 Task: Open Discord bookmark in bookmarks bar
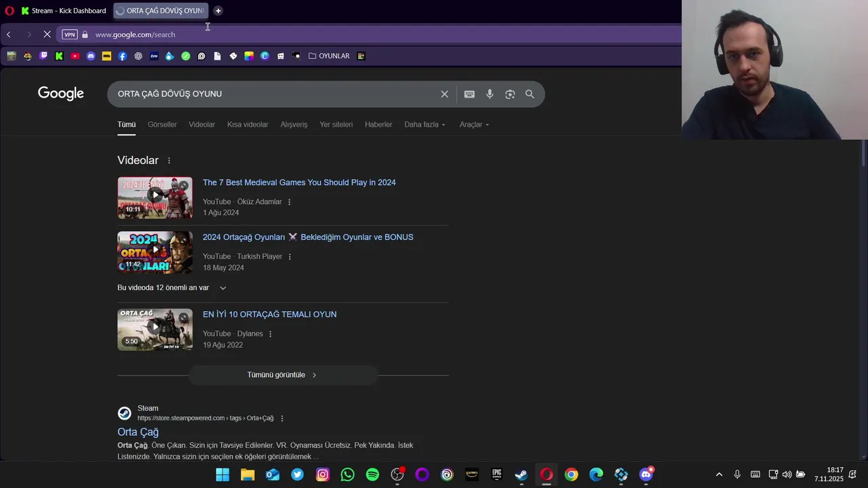[91, 56]
